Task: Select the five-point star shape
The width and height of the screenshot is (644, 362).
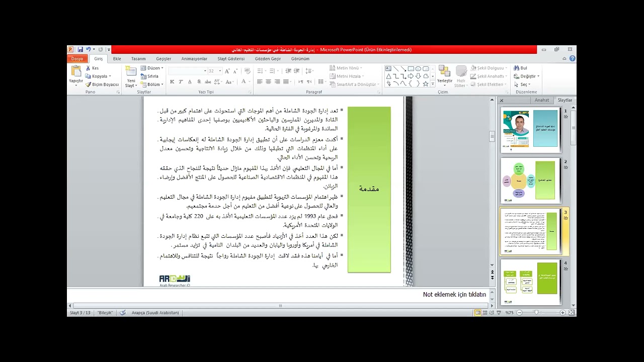Action: pos(426,83)
